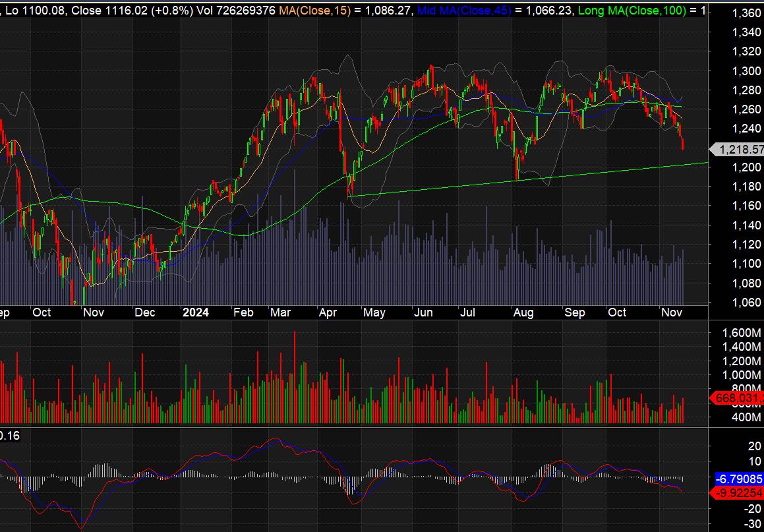The height and width of the screenshot is (532, 764).
Task: Click the red -9.92254 signal value label
Action: 738,493
